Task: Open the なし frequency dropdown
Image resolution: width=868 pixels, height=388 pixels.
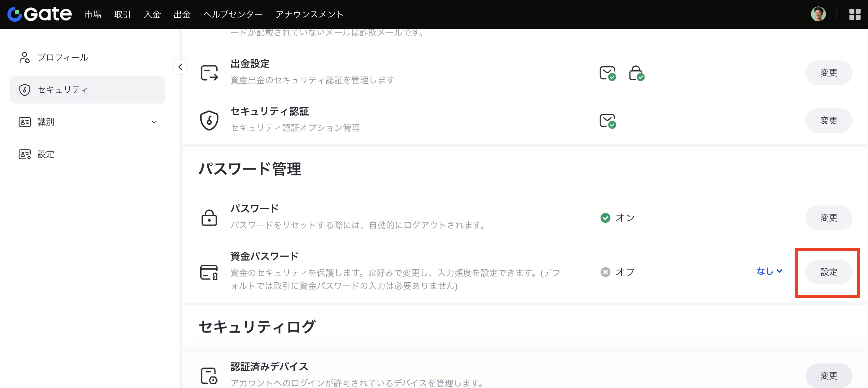Action: tap(769, 271)
